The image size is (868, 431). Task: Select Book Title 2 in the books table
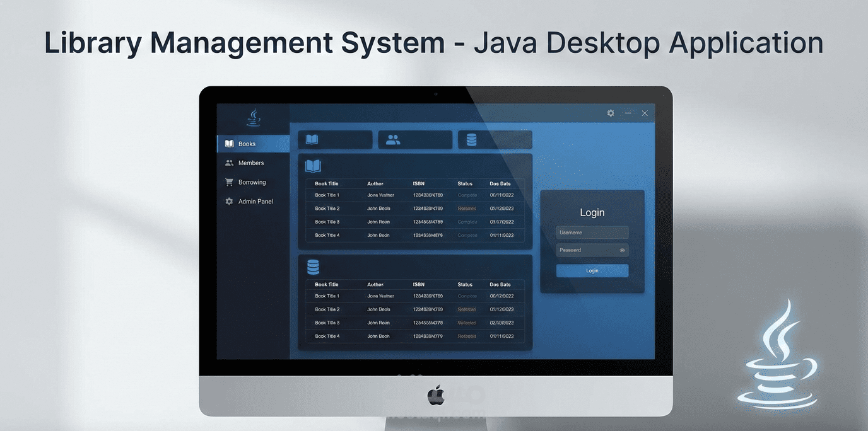click(x=327, y=208)
